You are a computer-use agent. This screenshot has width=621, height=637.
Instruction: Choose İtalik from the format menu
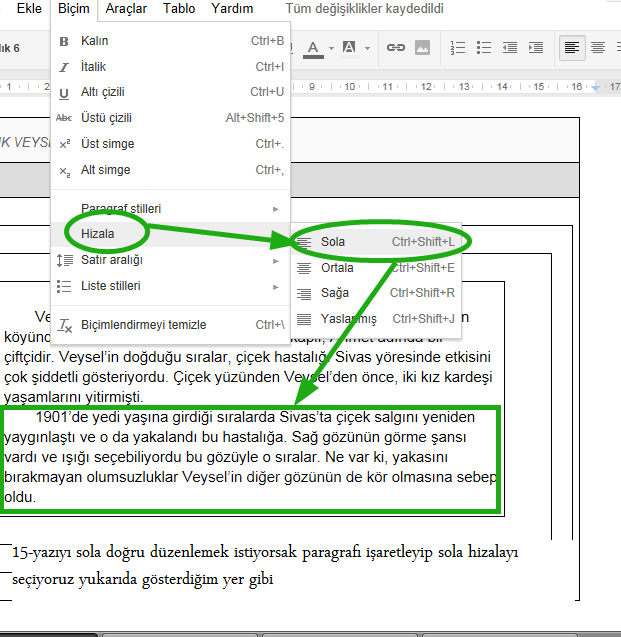pyautogui.click(x=171, y=67)
